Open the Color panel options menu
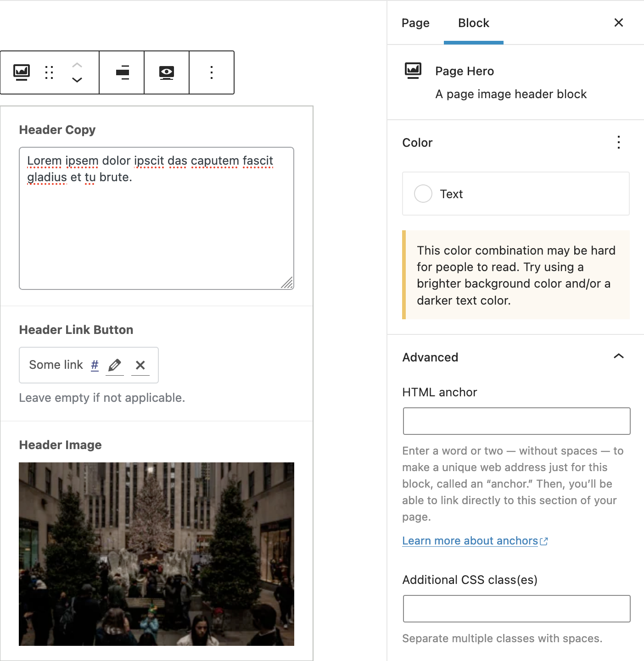This screenshot has width=644, height=661. pos(618,143)
